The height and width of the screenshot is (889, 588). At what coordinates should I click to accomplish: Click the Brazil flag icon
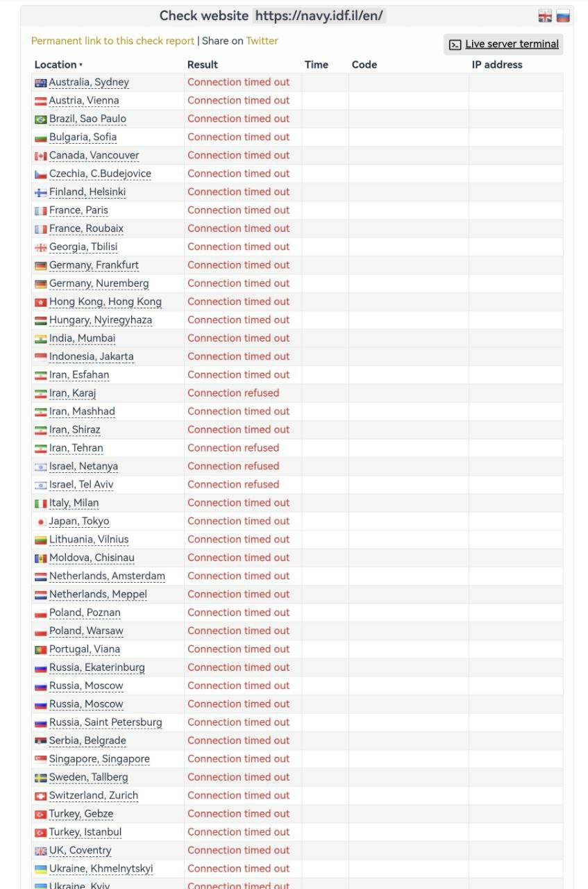[41, 119]
